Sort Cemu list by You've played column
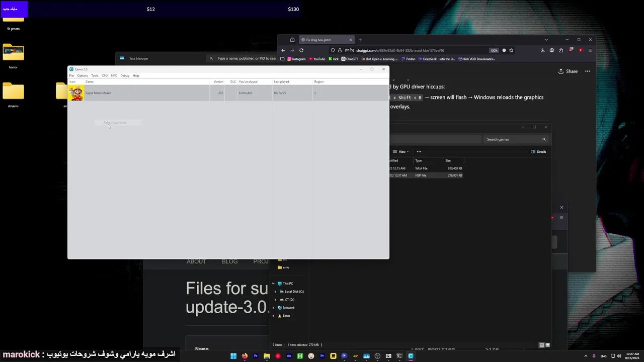 [255, 81]
